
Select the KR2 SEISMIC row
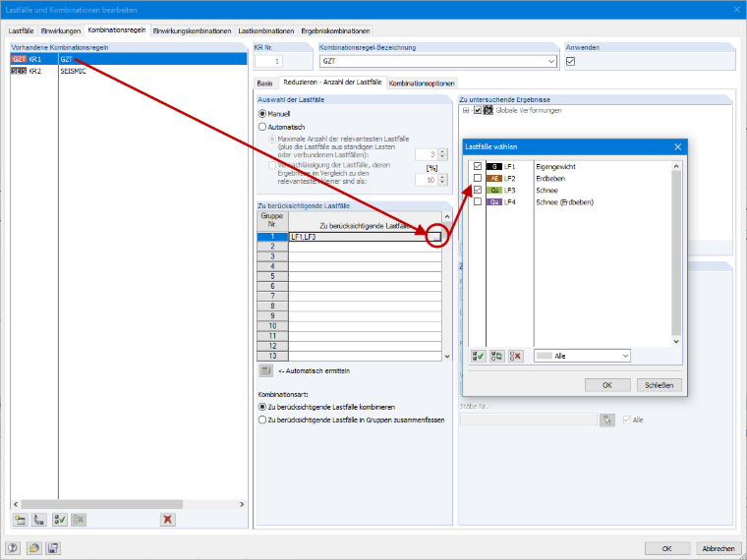129,71
